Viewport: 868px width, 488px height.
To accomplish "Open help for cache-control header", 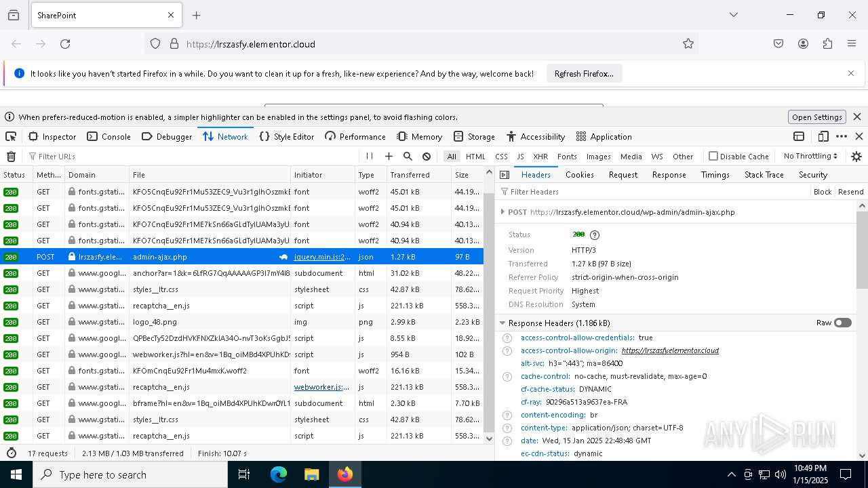I will (507, 376).
